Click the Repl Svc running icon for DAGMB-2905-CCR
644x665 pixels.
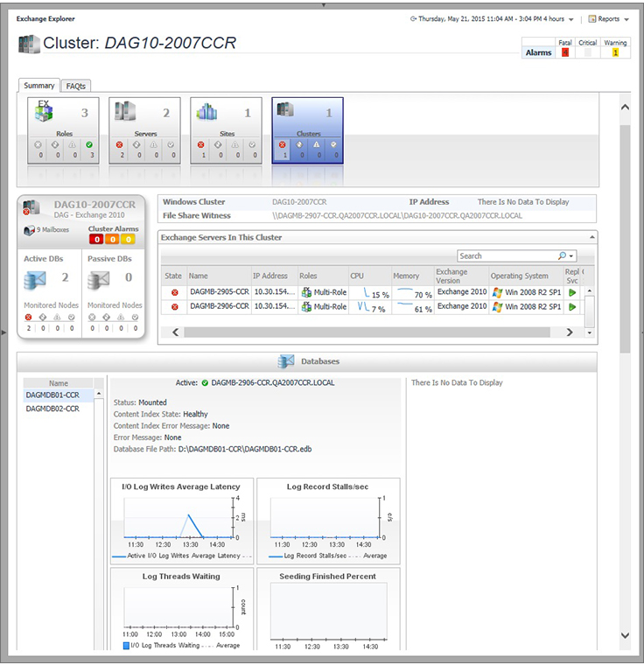(572, 292)
